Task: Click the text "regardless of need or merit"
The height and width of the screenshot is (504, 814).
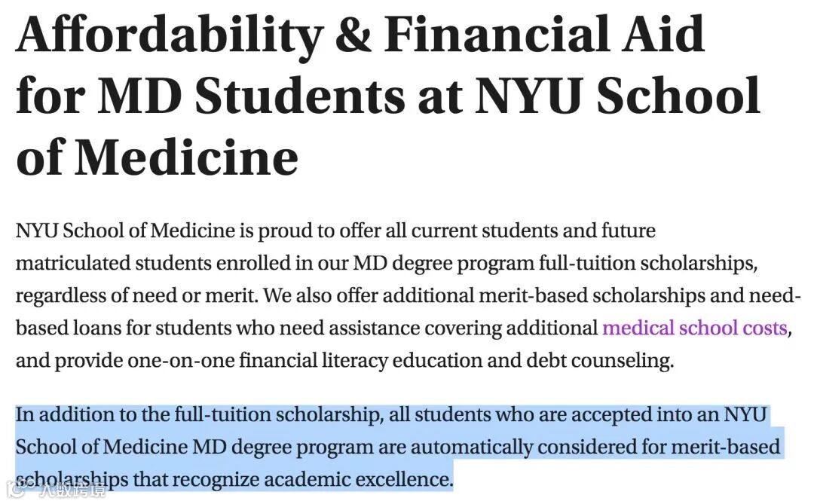Action: [136, 296]
